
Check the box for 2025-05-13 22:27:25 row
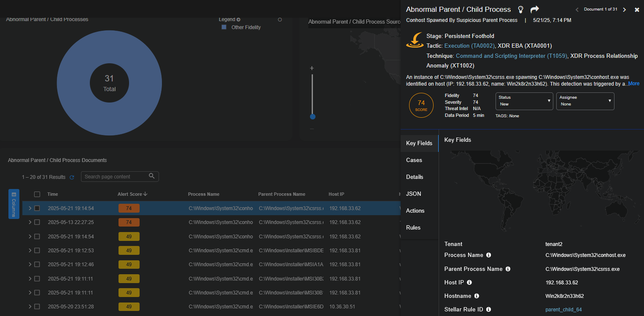pos(37,222)
